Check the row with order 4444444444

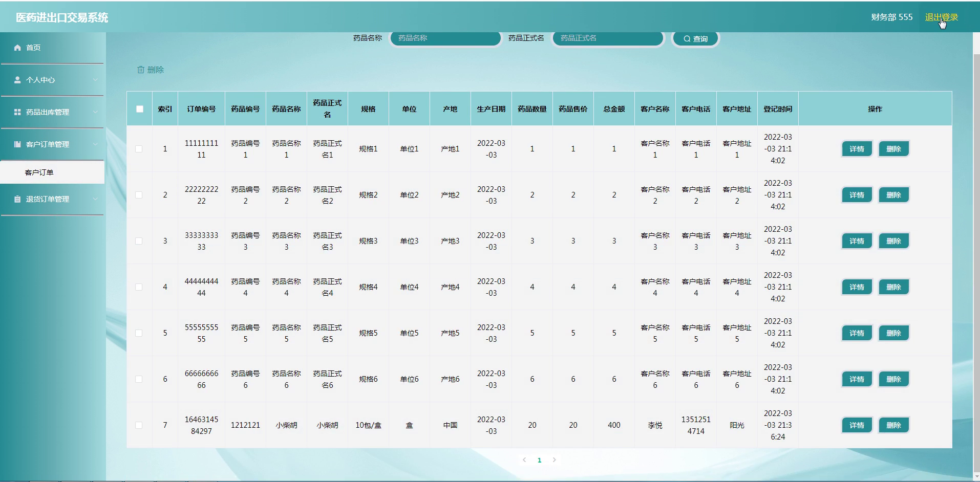coord(139,287)
